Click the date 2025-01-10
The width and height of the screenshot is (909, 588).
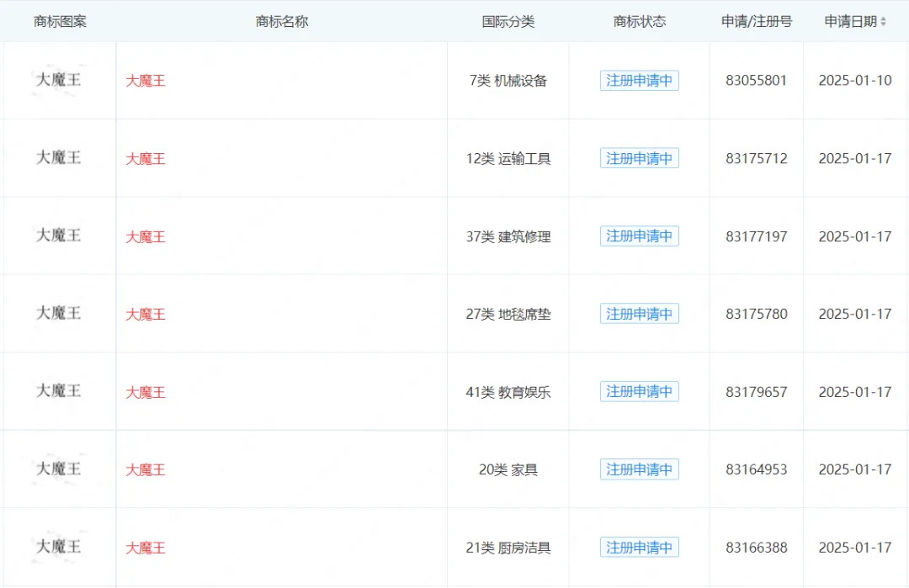(855, 81)
